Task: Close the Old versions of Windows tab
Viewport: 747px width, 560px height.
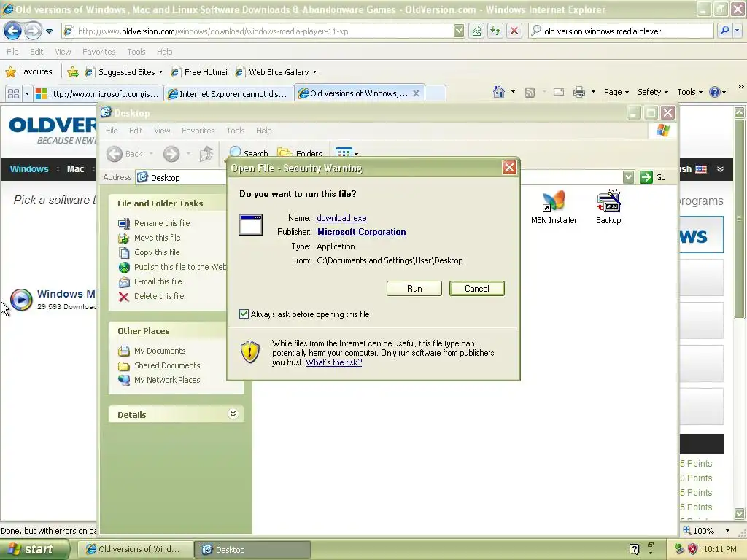Action: 416,93
